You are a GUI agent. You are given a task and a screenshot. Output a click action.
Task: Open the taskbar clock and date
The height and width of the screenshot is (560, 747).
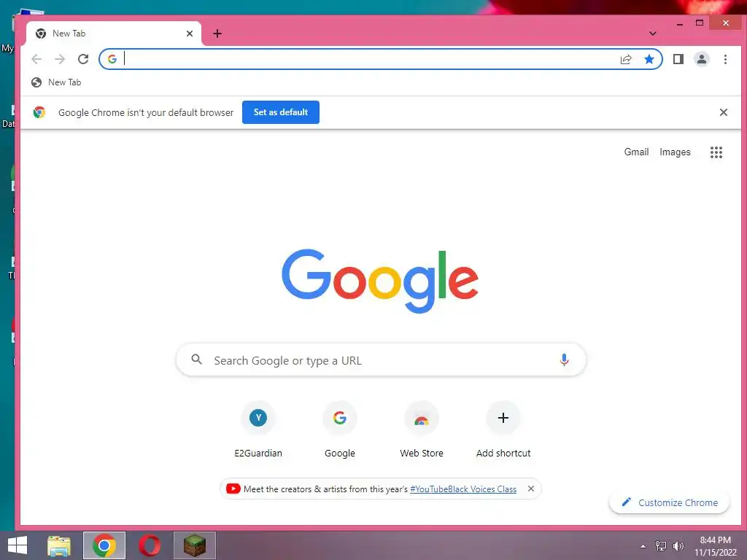tap(715, 546)
